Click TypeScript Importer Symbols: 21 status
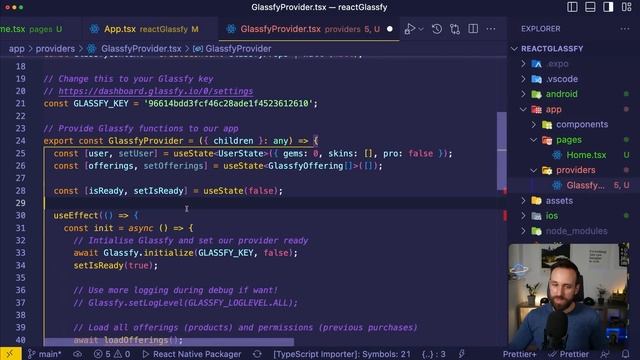 342,354
